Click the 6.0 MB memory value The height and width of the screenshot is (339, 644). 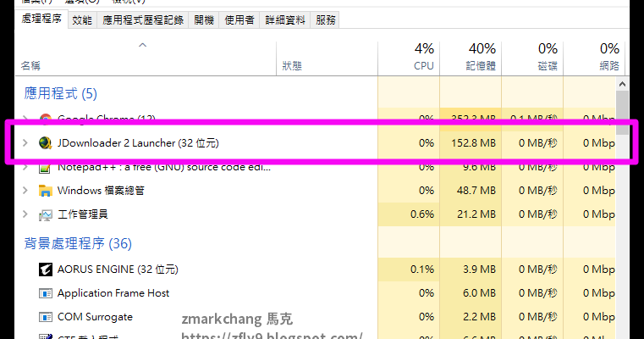click(479, 293)
